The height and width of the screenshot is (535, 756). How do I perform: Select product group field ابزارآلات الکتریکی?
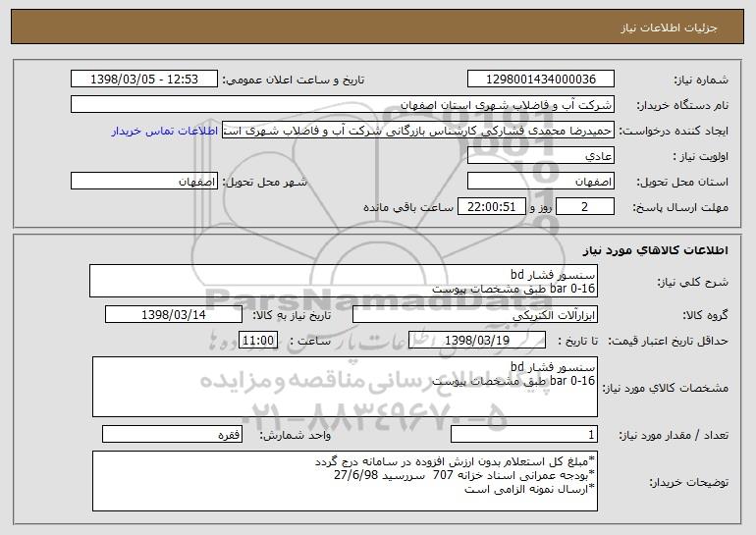(475, 314)
